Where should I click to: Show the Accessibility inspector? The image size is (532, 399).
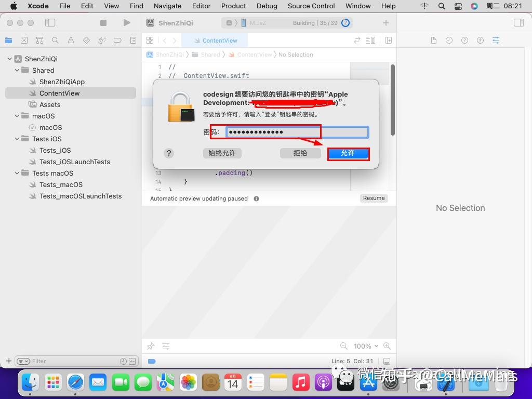click(x=480, y=41)
